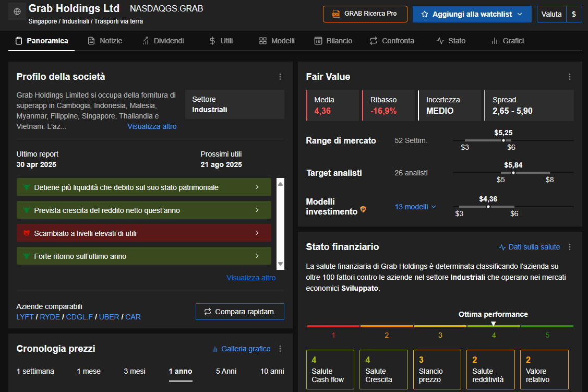Open the Valore relativo score card
Viewport: 588px width, 392px height.
[x=545, y=370]
